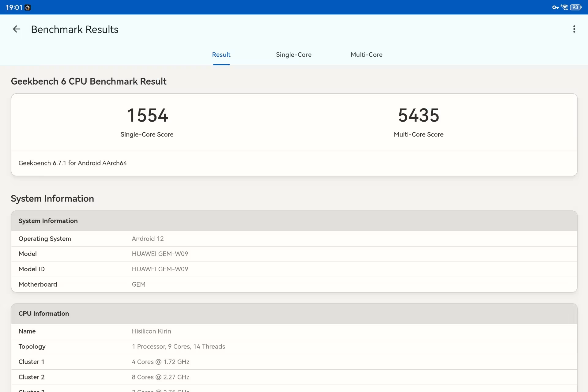Screen dimensions: 588x392
Task: Tap the CPU Information table header
Action: click(x=294, y=314)
